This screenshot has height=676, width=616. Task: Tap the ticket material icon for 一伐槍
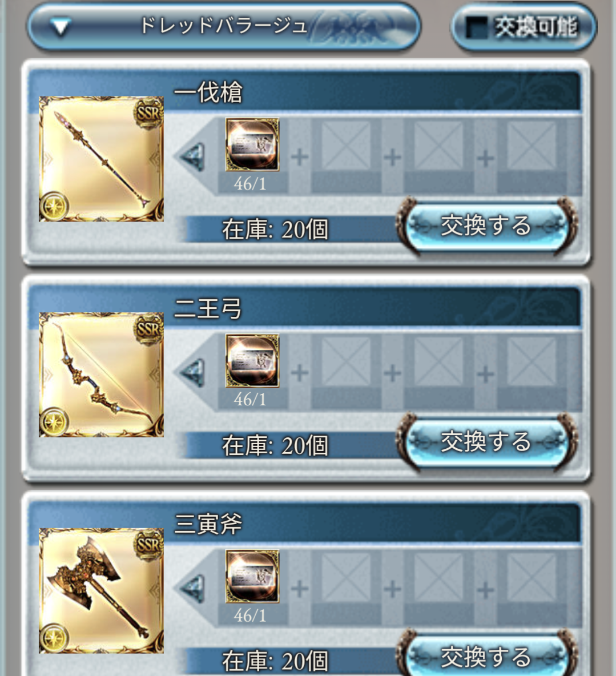(252, 144)
